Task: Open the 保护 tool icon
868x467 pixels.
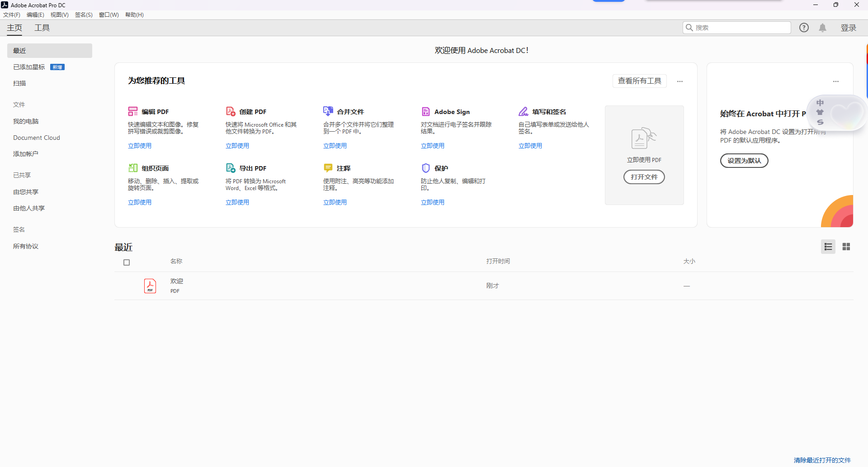Action: point(426,167)
